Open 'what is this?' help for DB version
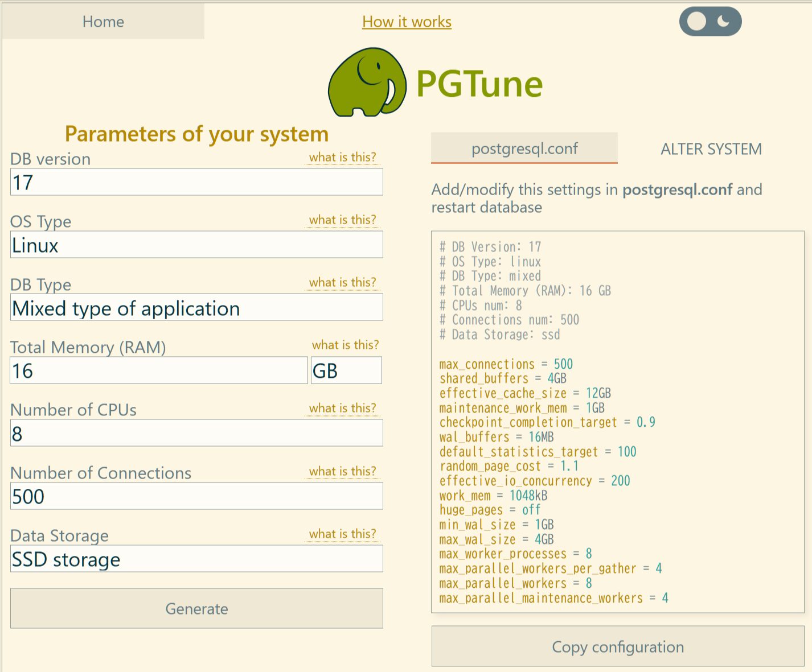 (x=342, y=157)
